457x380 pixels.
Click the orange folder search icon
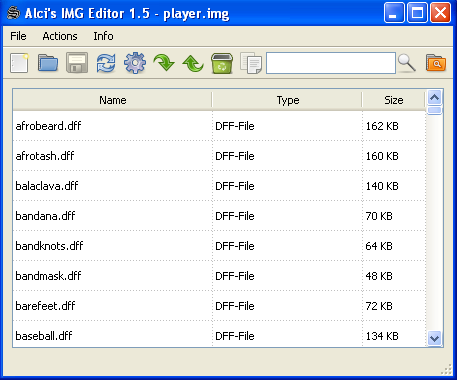pyautogui.click(x=436, y=63)
